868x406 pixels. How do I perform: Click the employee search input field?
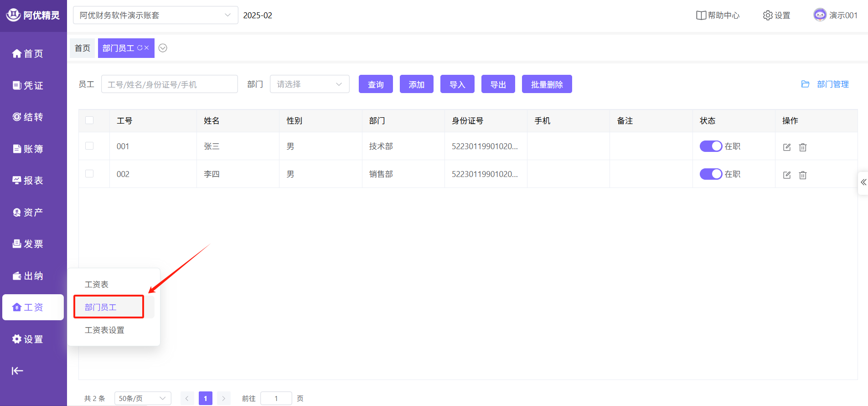coord(169,84)
